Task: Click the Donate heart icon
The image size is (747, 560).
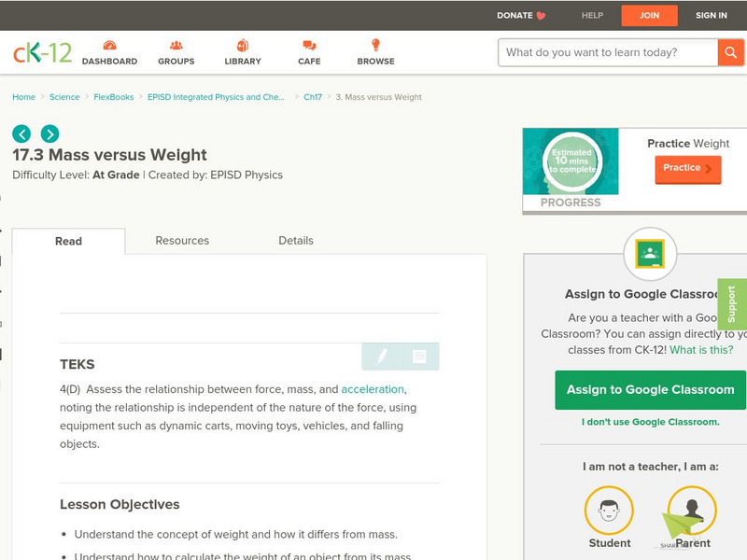Action: click(541, 16)
